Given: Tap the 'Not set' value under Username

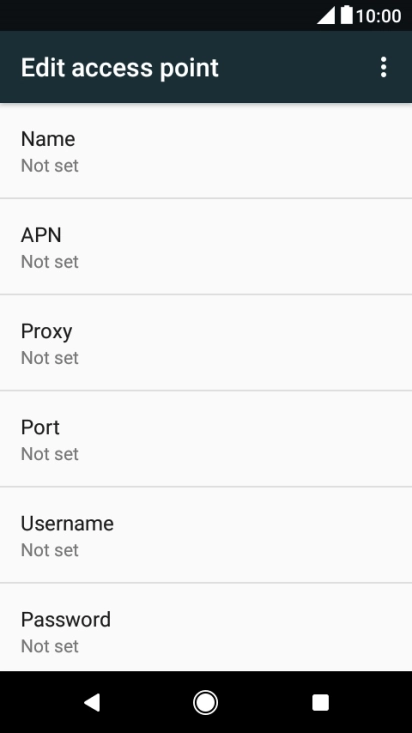Looking at the screenshot, I should click(50, 550).
